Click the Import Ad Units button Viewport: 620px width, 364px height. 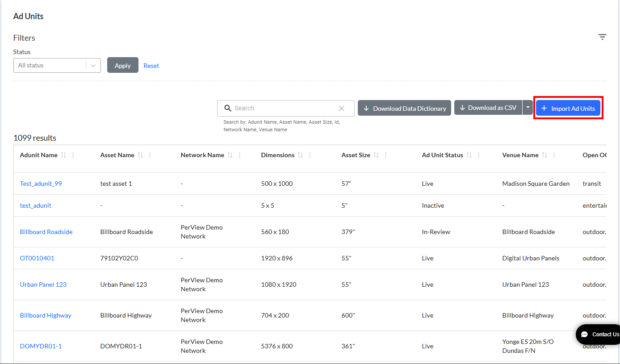[x=568, y=108]
